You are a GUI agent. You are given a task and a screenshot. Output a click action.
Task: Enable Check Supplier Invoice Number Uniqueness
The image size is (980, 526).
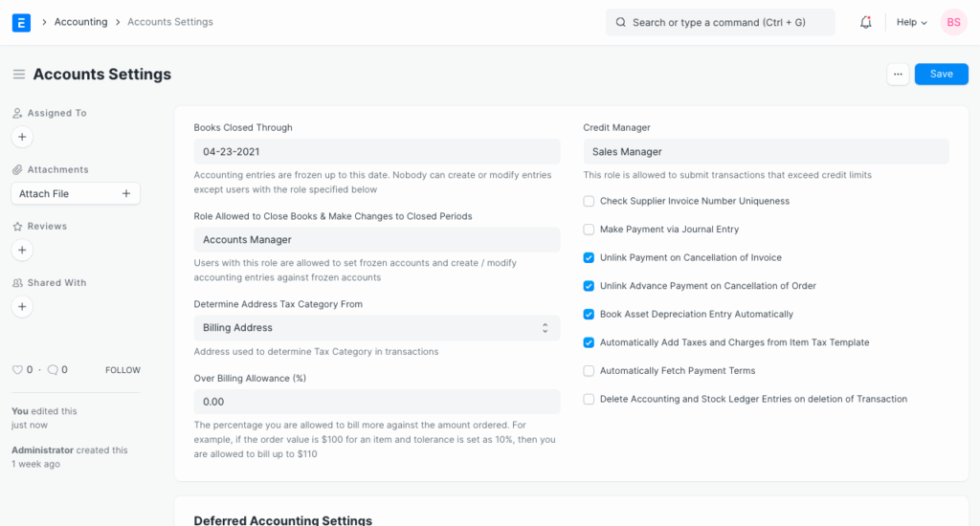click(590, 202)
